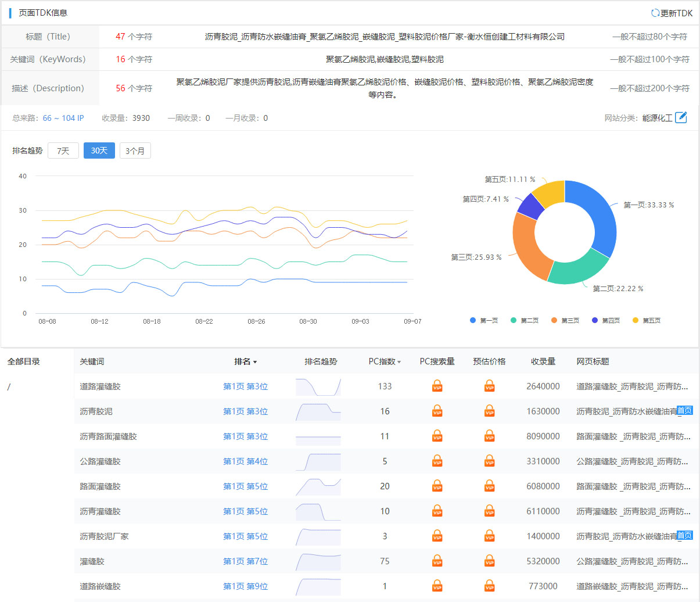Open VIP lock for 沥青胶泥厂家 PC搜索量
Image resolution: width=700 pixels, height=602 pixels.
(x=437, y=536)
